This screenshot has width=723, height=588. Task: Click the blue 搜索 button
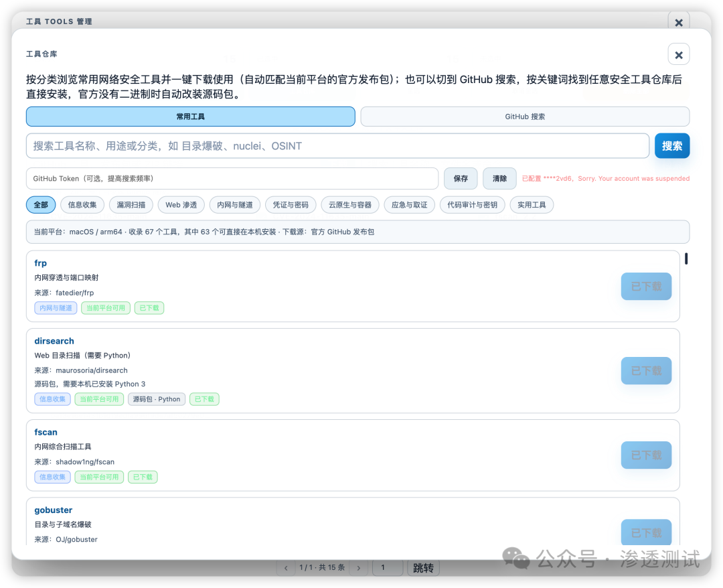point(672,146)
